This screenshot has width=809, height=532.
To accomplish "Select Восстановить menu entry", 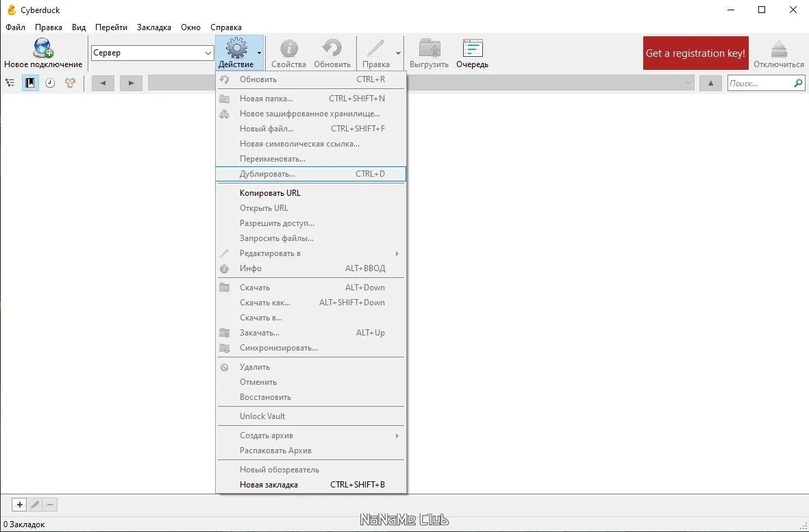I will tap(310, 397).
